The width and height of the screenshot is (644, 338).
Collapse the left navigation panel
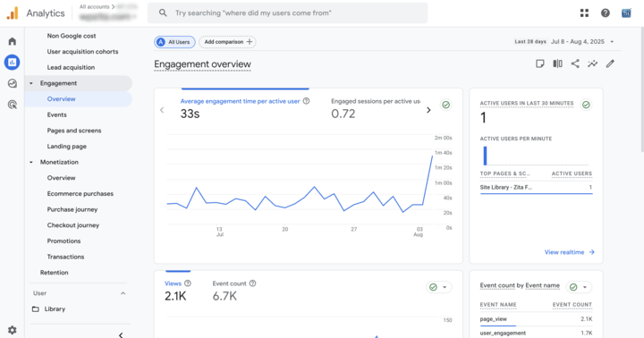[x=121, y=334]
